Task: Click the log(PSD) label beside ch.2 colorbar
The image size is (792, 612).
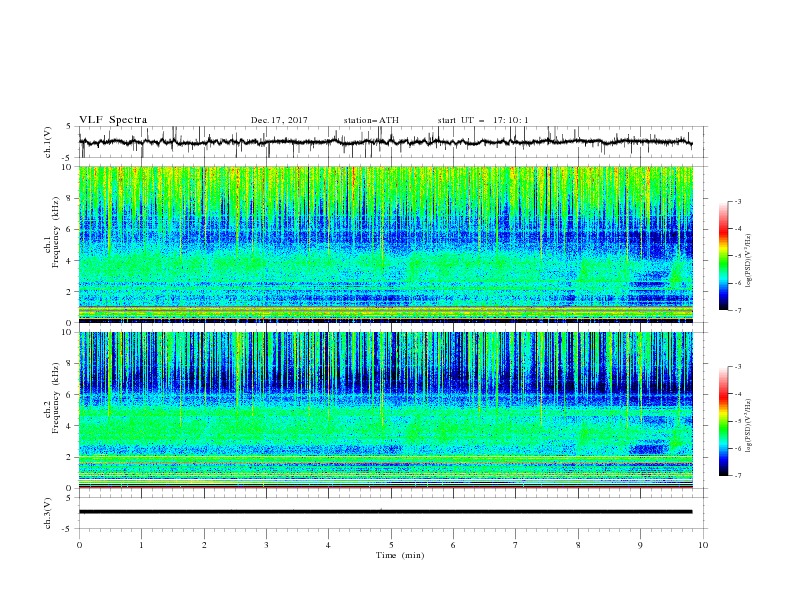Action: click(x=748, y=426)
